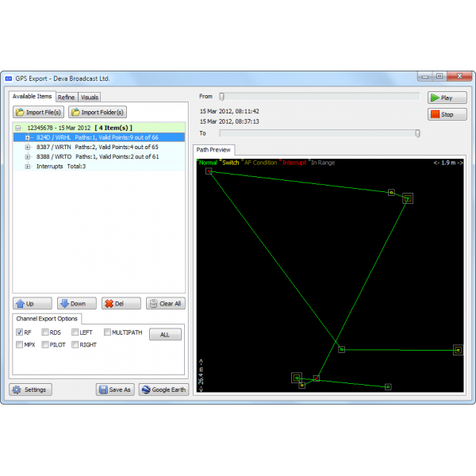
Task: Click the Google Earth button label
Action: [x=169, y=390]
